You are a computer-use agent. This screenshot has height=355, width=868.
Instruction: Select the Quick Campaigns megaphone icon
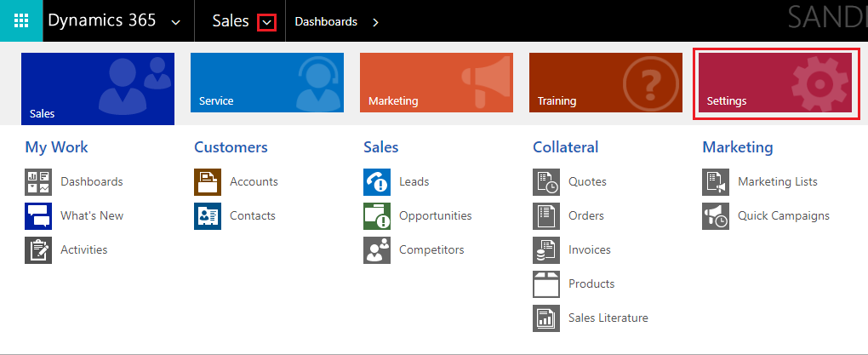tap(716, 216)
